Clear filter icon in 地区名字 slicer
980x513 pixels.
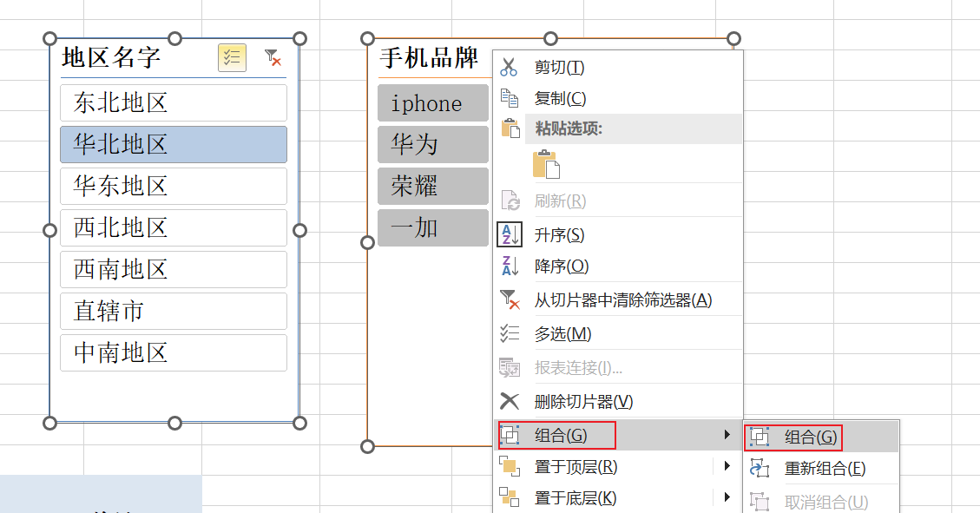(273, 58)
